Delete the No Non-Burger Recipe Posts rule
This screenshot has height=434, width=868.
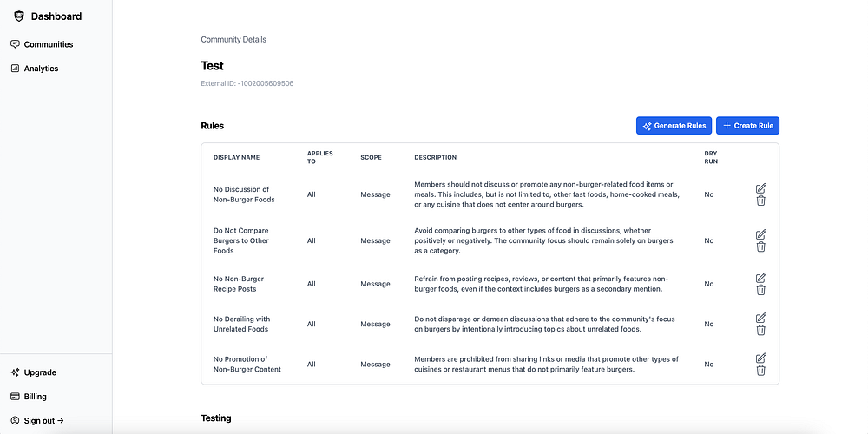point(761,290)
